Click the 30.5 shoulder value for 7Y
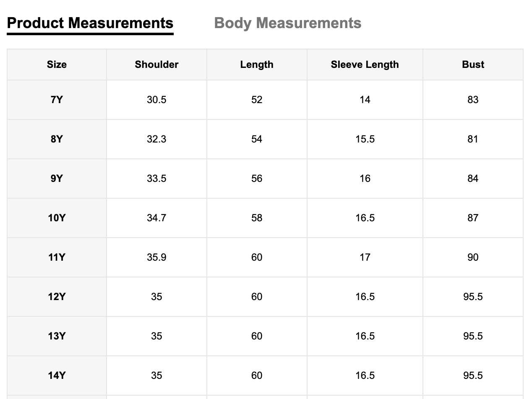 click(156, 100)
